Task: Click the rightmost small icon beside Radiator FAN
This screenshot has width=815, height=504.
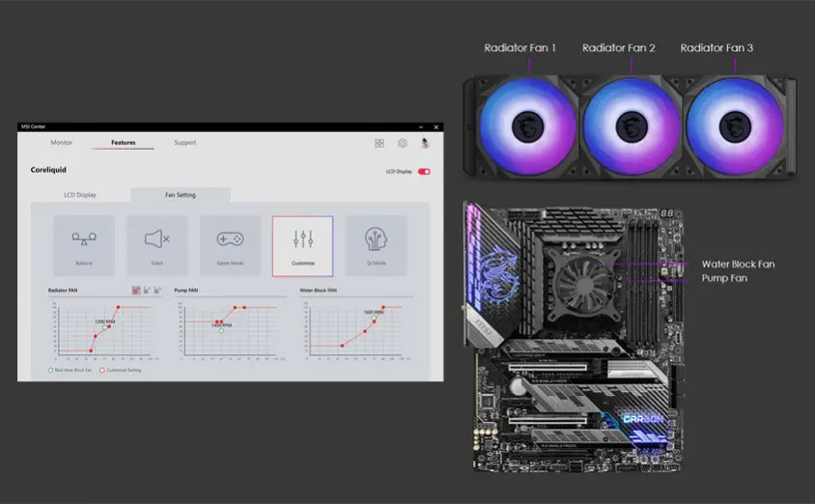Action: click(157, 290)
